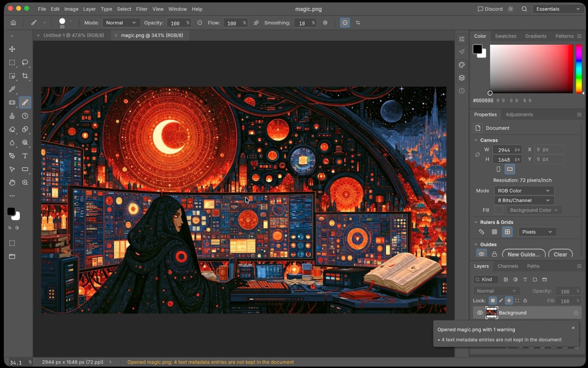Viewport: 588px width, 368px height.
Task: Select the Clone Stamp tool
Action: point(12,116)
